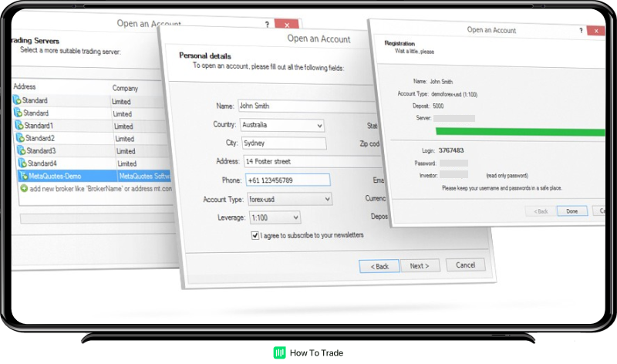Click the Address column header
Screen dimensions: 617x364
point(25,87)
